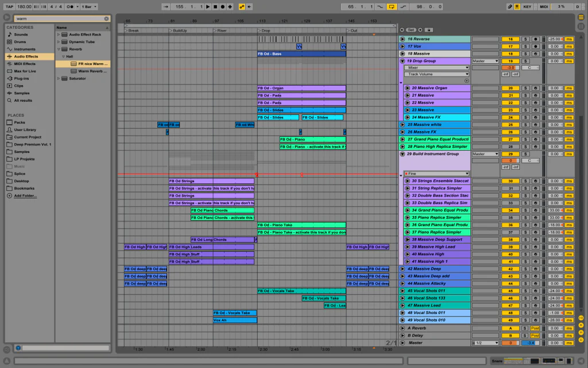Toggle Post button on A Reverb return
This screenshot has height=368, width=588.
(x=535, y=328)
